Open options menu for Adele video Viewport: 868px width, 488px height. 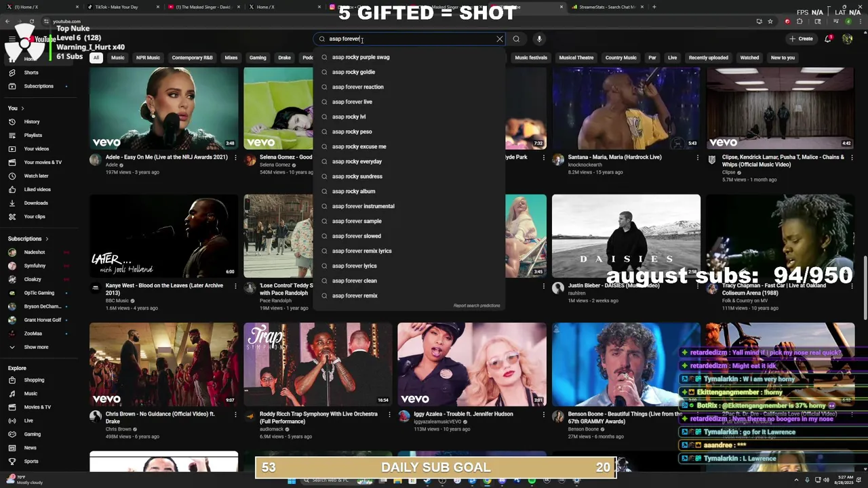pos(235,157)
